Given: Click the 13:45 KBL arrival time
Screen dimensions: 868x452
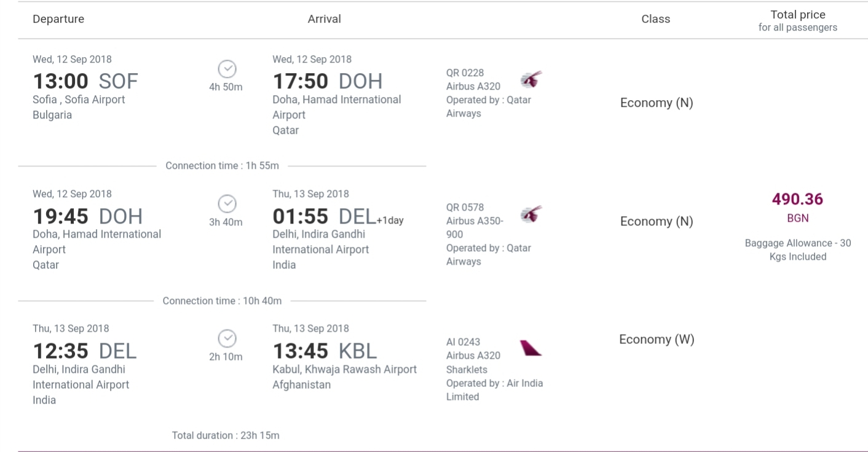Looking at the screenshot, I should (x=325, y=351).
